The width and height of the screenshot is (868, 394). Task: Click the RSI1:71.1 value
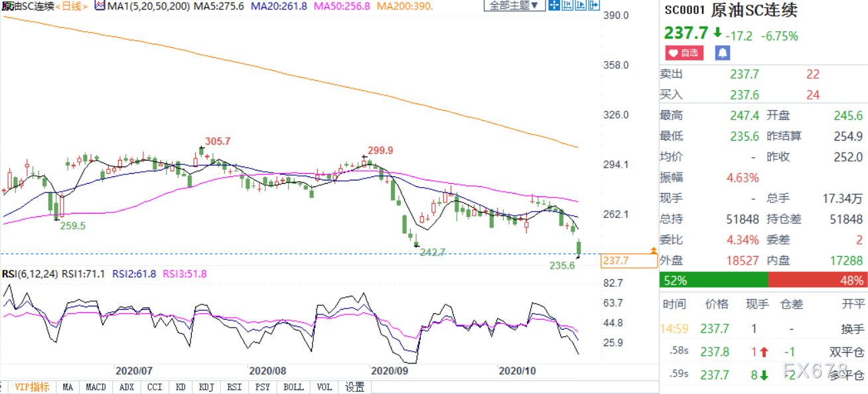click(83, 273)
